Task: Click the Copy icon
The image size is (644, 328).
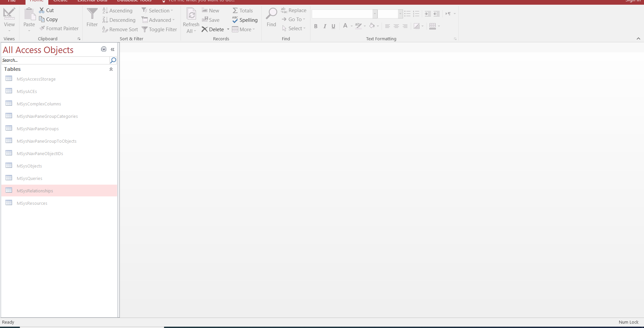Action: coord(42,19)
